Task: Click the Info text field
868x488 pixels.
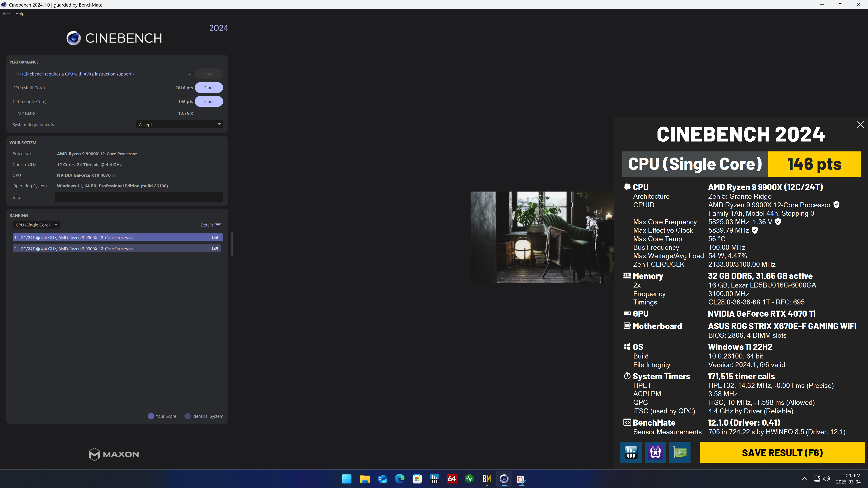Action: point(139,197)
